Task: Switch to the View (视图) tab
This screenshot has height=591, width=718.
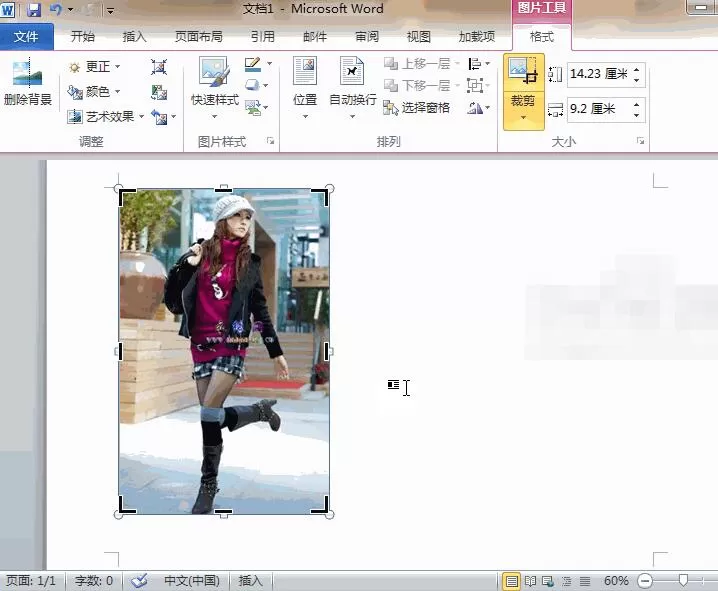Action: [x=419, y=37]
